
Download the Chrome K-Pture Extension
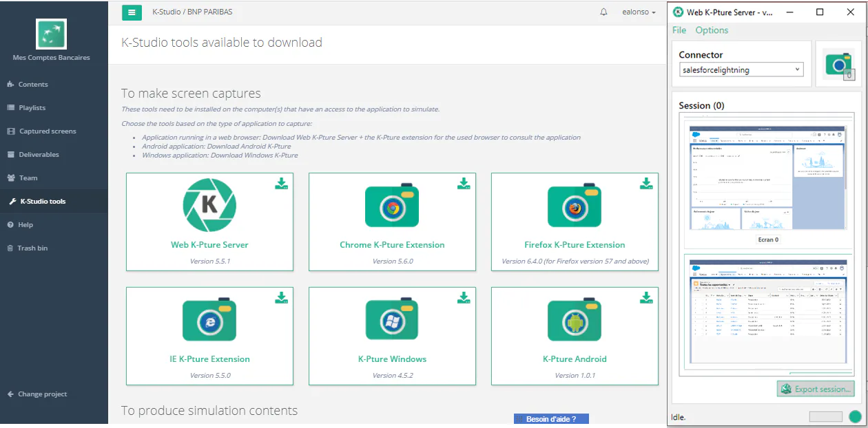tap(464, 183)
